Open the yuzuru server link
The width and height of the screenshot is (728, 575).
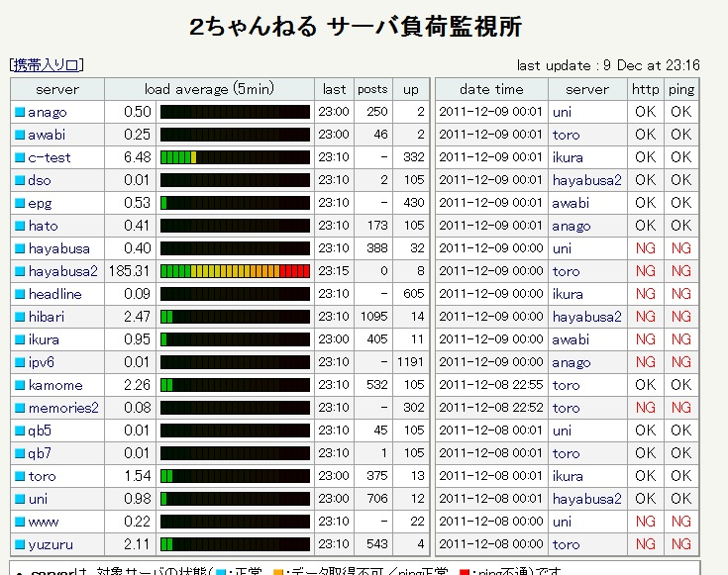(51, 544)
